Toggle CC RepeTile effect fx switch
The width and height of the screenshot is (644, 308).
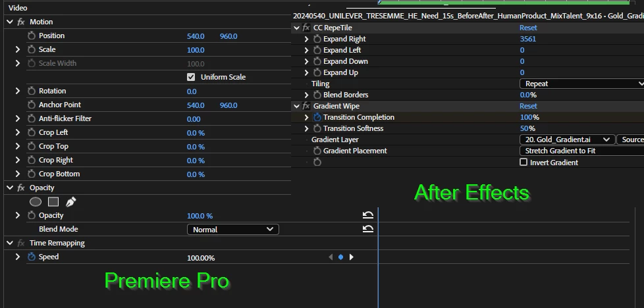(306, 28)
